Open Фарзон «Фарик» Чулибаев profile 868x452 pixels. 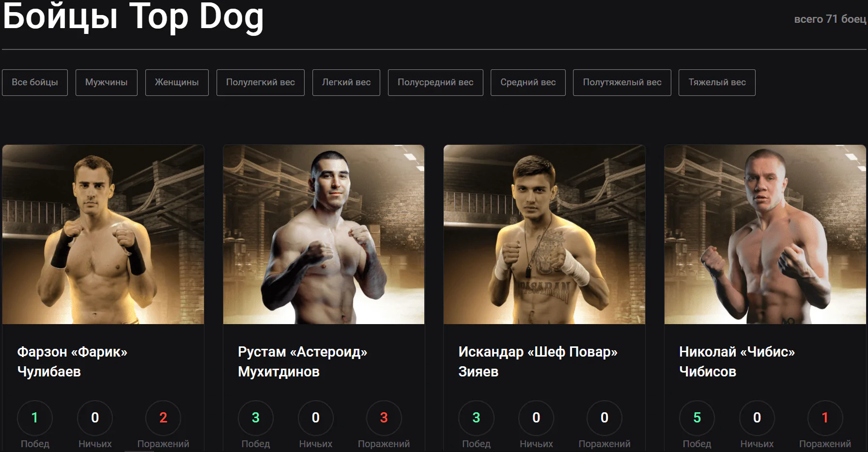[x=73, y=362]
